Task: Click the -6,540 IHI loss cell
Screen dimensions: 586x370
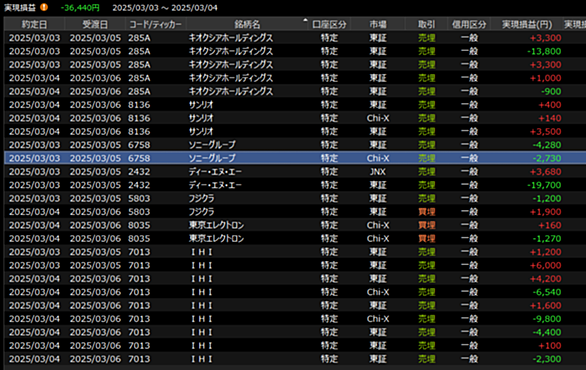Action: pos(546,292)
